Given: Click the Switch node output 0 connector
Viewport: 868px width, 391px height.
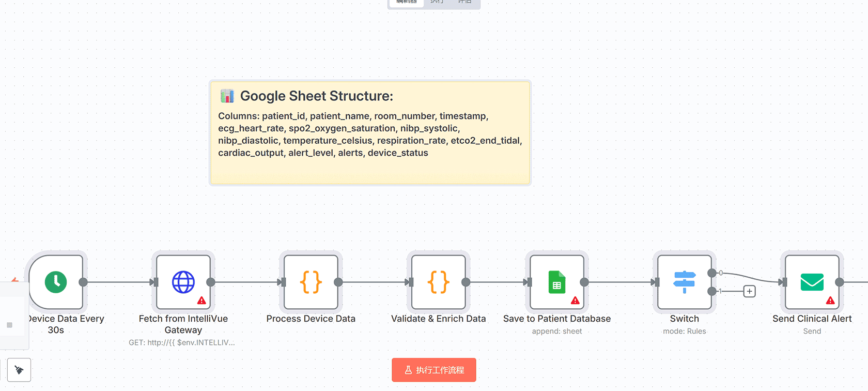Looking at the screenshot, I should [712, 273].
